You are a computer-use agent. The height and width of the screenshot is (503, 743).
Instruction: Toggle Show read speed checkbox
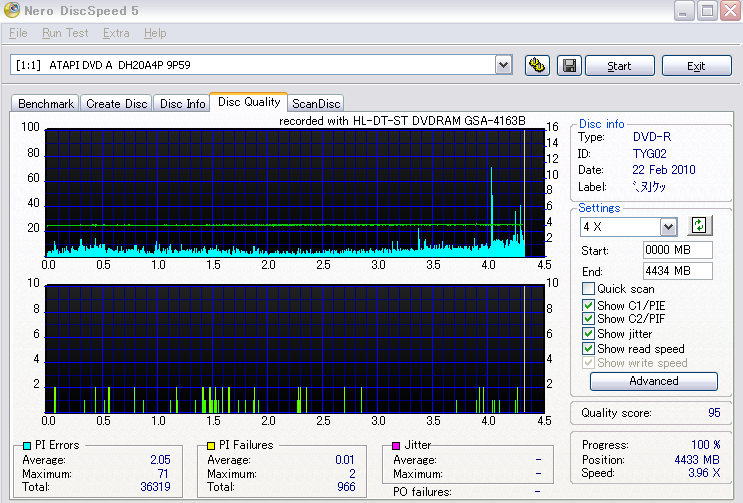point(588,349)
